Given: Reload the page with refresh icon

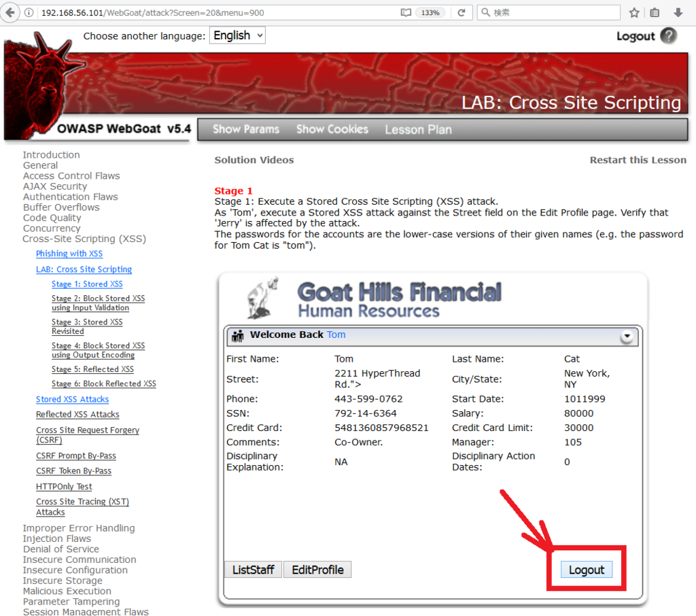Looking at the screenshot, I should click(462, 12).
